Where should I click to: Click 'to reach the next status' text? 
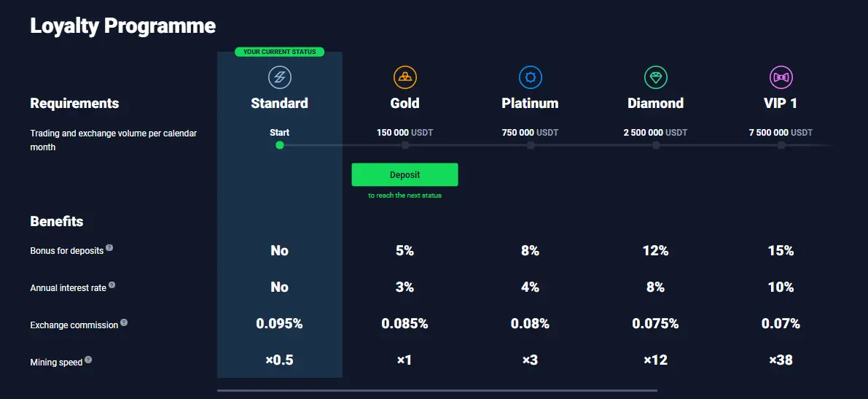404,195
